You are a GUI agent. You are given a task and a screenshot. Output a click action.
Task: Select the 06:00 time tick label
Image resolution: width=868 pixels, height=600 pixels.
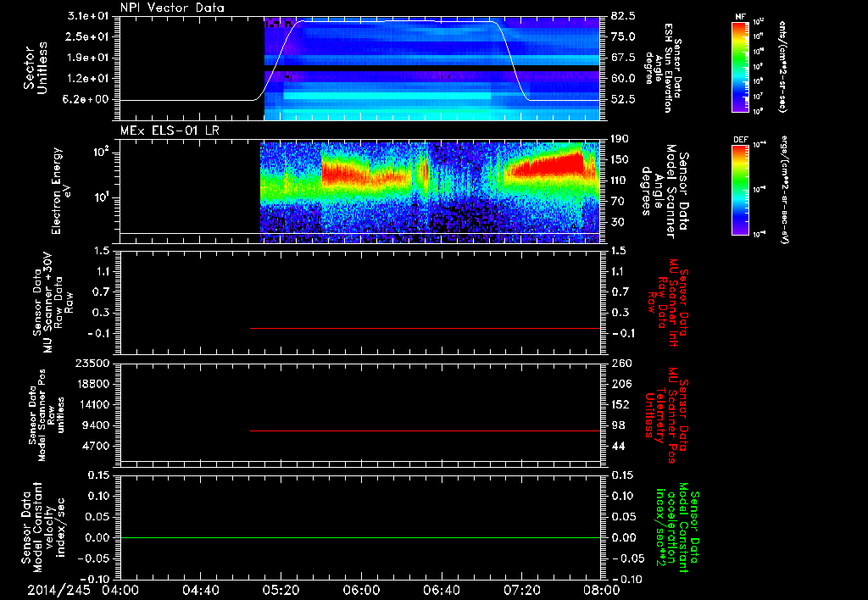click(x=361, y=590)
